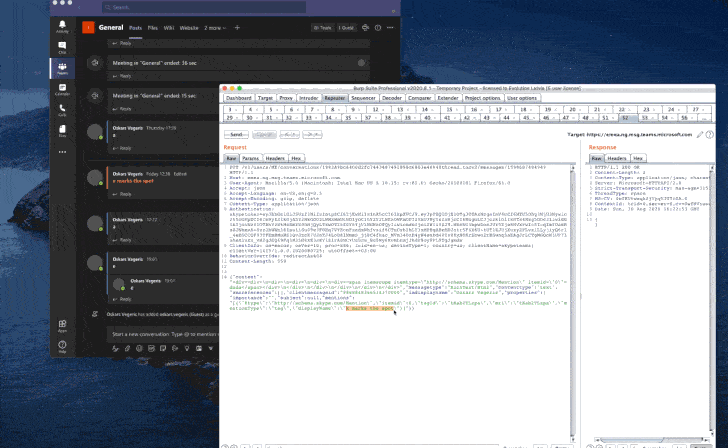Open the Format text tool in compose bar
The width and height of the screenshot is (728, 448).
pos(115,348)
